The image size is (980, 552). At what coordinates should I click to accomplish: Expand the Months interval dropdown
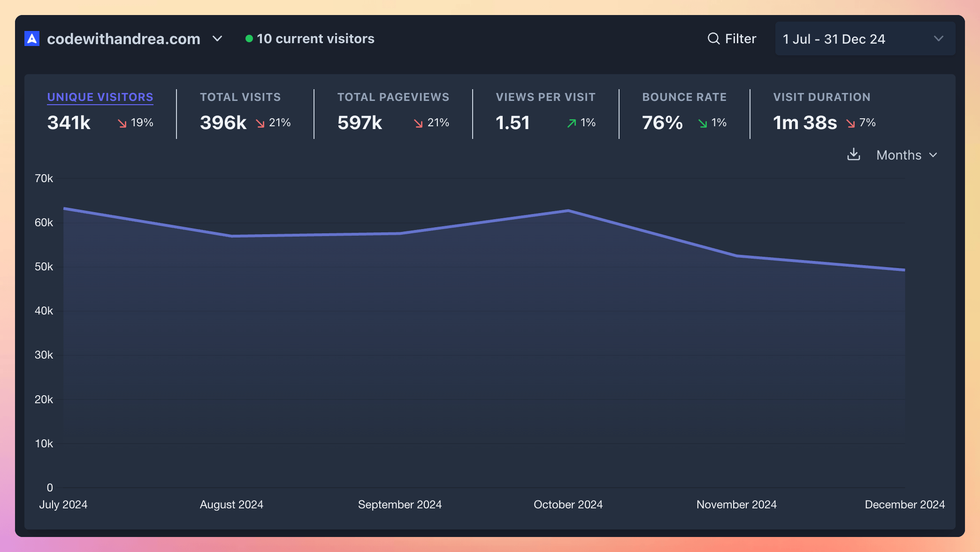(906, 155)
